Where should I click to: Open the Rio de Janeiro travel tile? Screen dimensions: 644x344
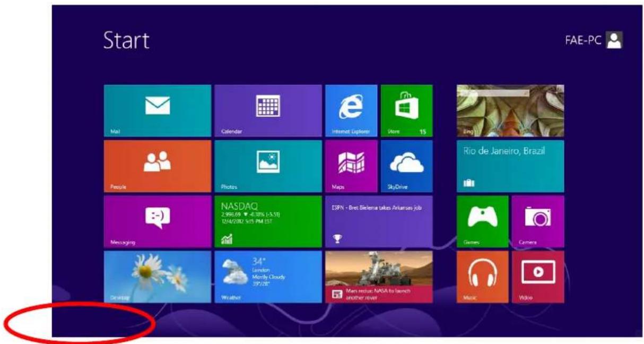[510, 166]
